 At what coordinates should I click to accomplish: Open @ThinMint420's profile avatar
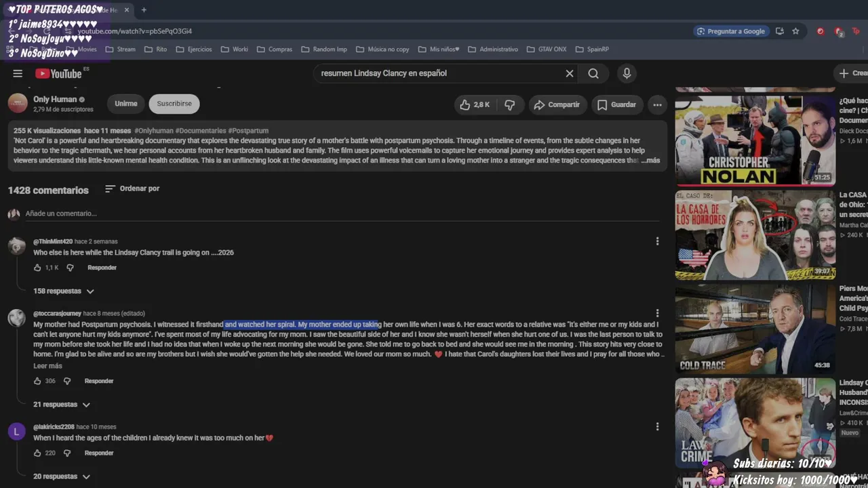pyautogui.click(x=16, y=247)
